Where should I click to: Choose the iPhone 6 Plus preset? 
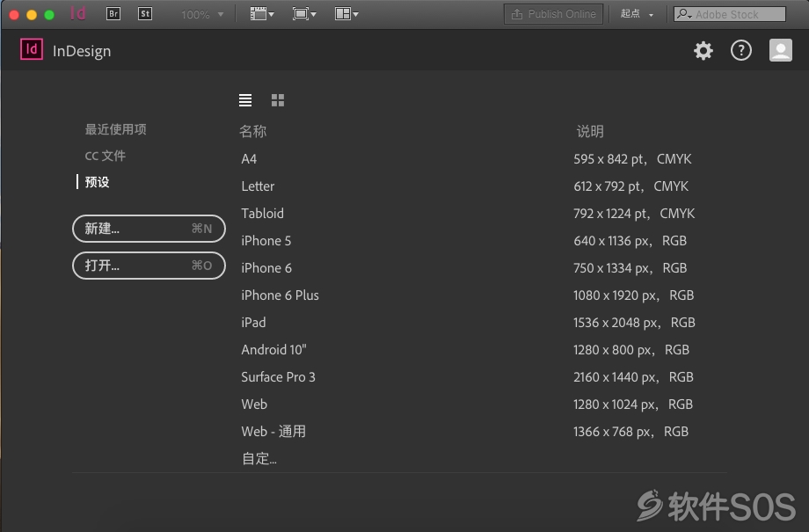click(280, 295)
